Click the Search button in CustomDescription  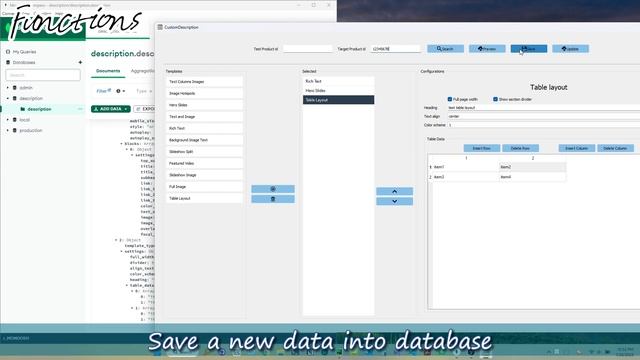point(445,49)
